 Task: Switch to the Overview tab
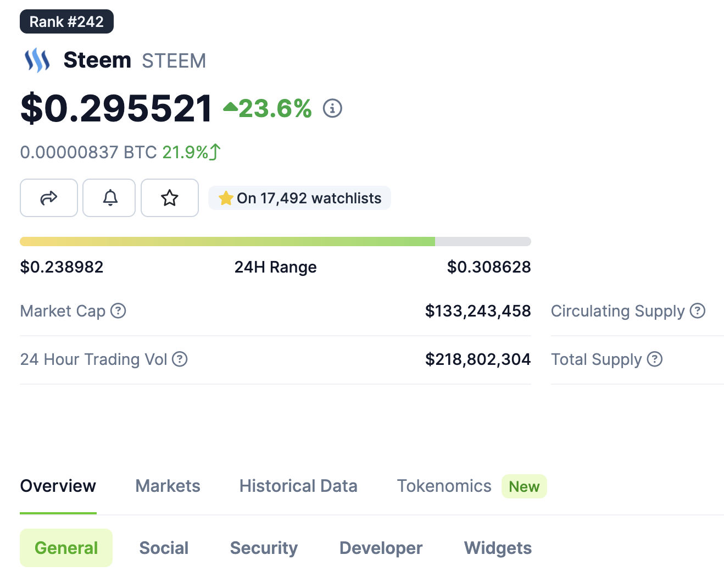[58, 486]
